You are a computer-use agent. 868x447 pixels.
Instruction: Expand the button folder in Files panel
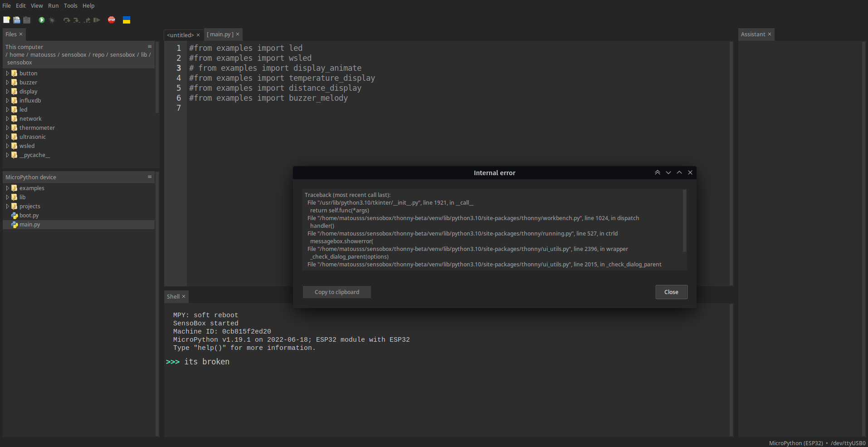[x=8, y=73]
